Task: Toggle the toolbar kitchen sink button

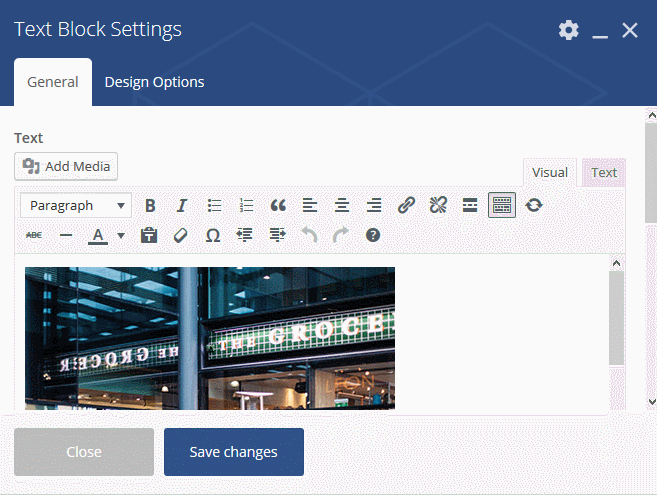Action: 502,205
